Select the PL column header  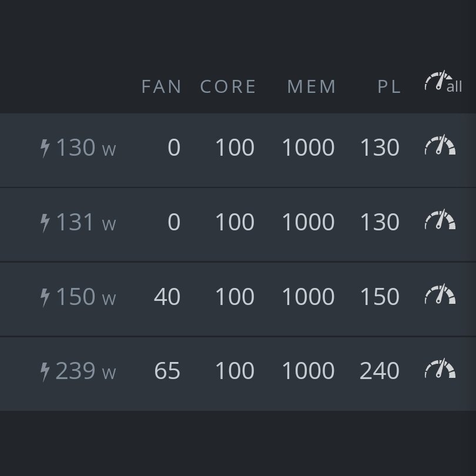click(389, 87)
